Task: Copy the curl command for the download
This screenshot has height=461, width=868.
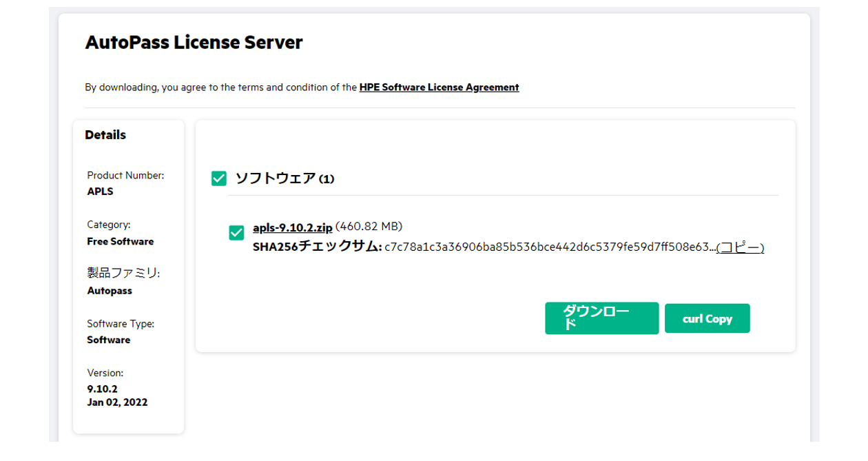Action: pyautogui.click(x=707, y=318)
